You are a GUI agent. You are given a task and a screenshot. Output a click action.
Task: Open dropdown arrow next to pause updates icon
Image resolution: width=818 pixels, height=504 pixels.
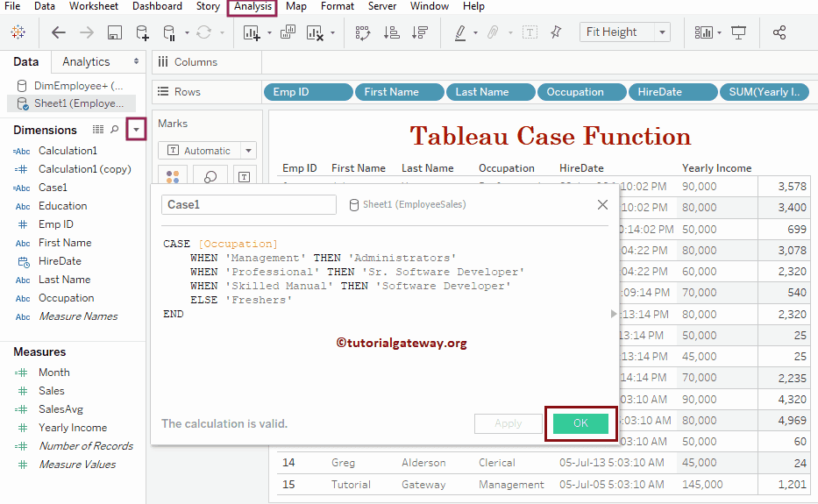[187, 33]
